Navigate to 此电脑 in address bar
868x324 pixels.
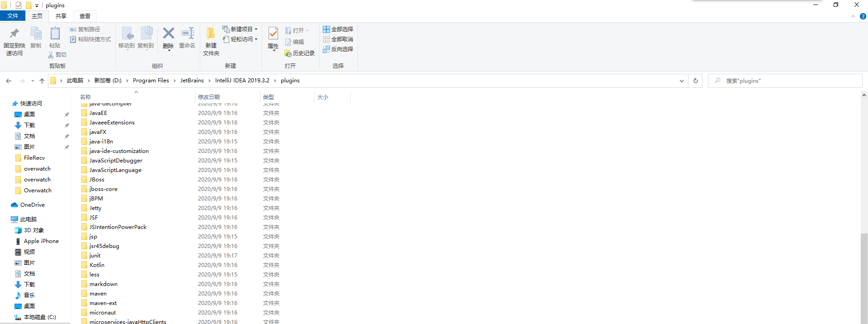click(x=75, y=81)
